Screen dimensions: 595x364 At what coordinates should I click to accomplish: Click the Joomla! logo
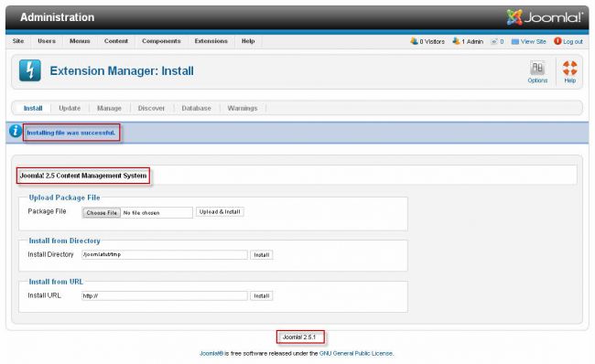(545, 17)
